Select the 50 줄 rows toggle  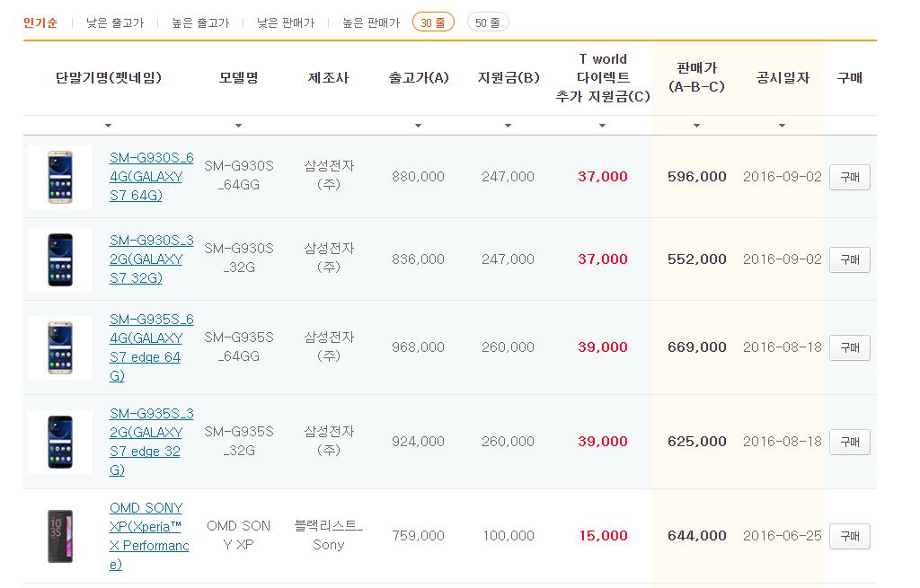(488, 22)
